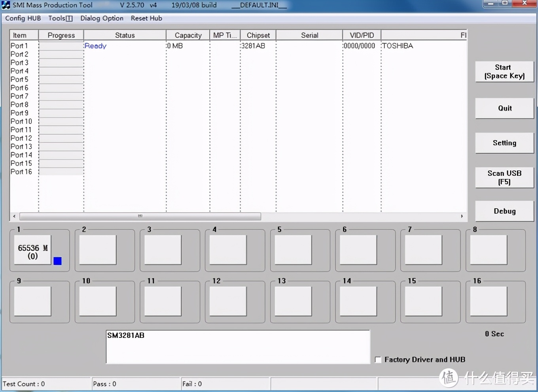Screen dimensions: 538x392
Task: Click the Progress column header
Action: click(61, 35)
